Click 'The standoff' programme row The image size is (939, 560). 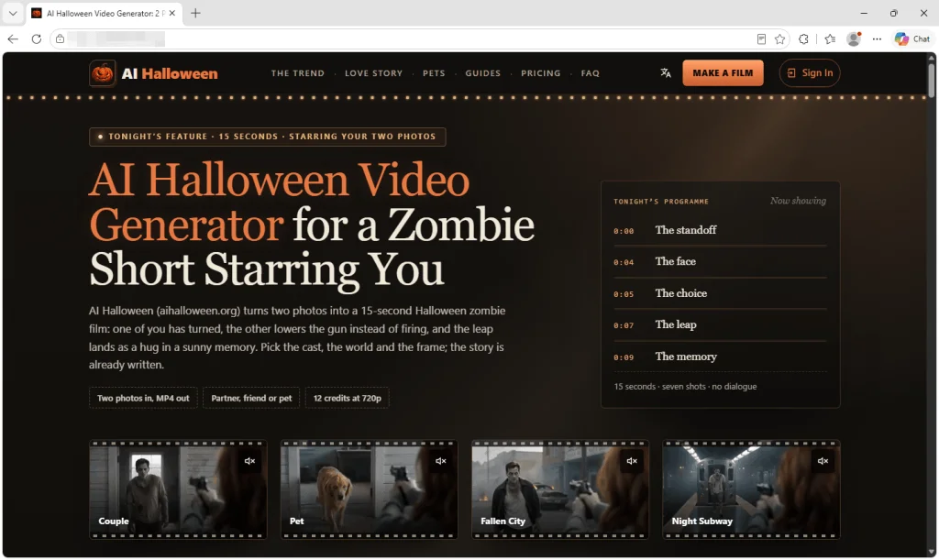720,230
